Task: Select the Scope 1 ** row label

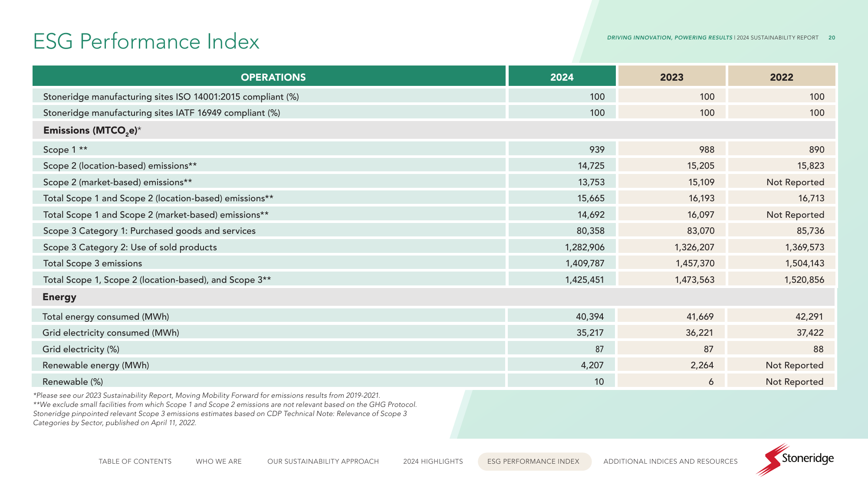Action: (66, 150)
